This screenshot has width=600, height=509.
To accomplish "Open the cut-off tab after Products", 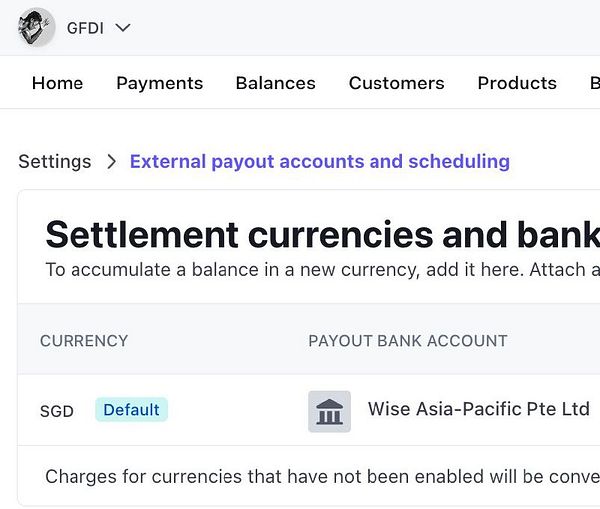I will click(x=594, y=83).
